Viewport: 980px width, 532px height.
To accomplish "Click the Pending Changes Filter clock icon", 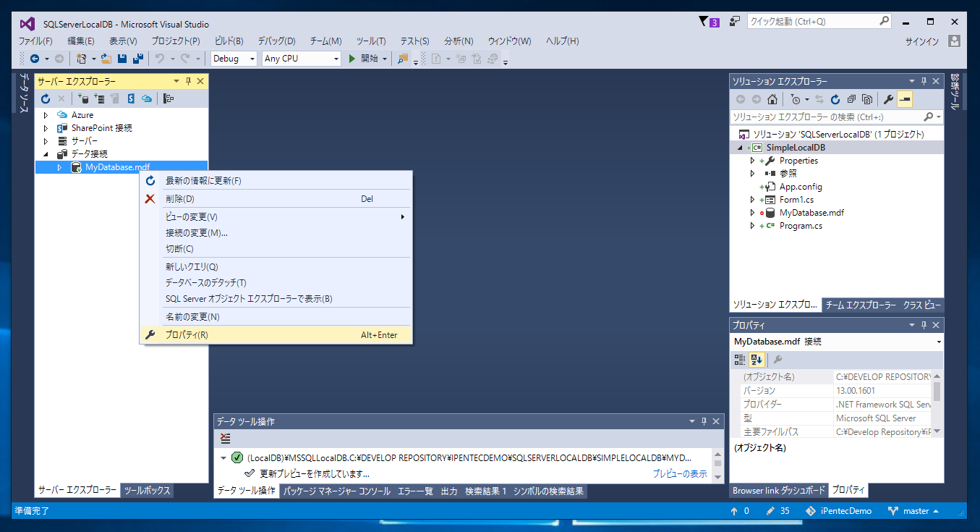I will pyautogui.click(x=796, y=99).
